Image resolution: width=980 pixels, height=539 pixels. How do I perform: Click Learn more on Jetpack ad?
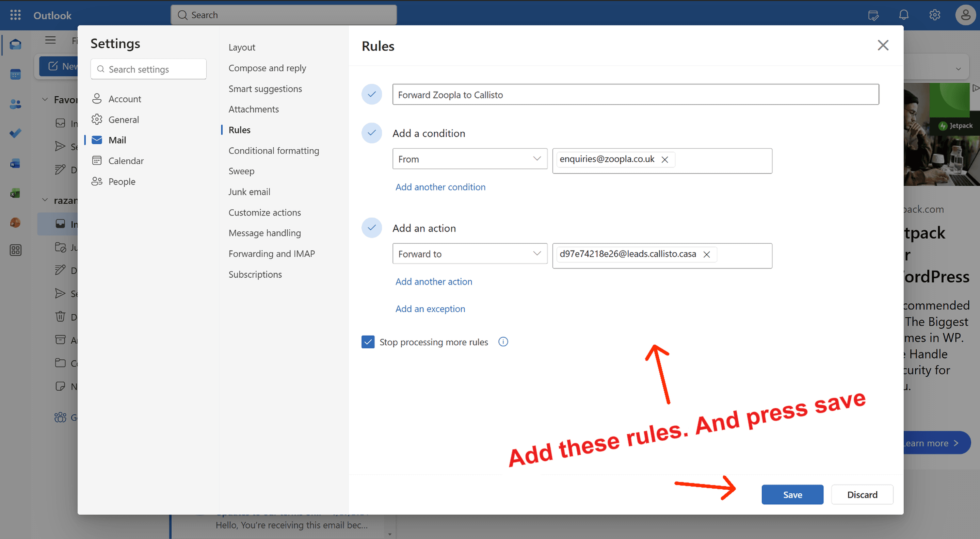pos(937,443)
